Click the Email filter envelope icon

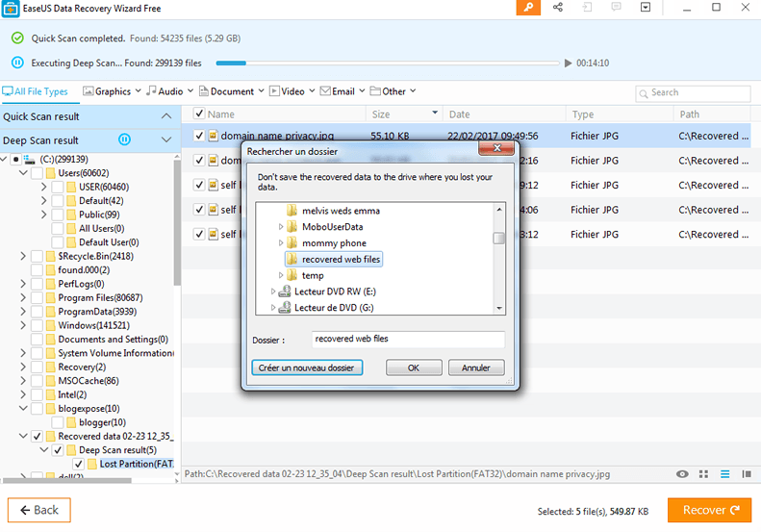325,91
